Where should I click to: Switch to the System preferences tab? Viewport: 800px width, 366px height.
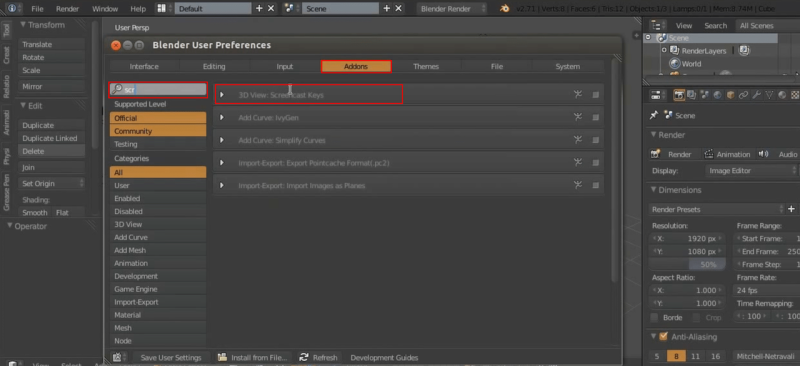[568, 66]
